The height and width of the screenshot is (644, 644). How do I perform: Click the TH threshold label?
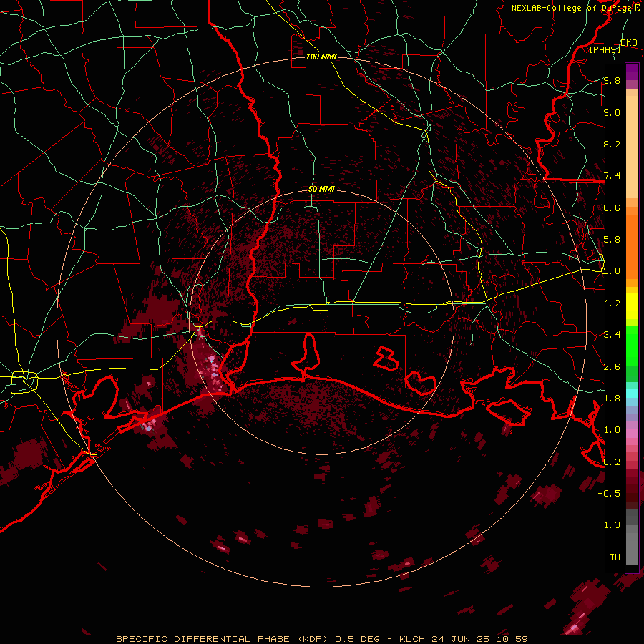(x=615, y=557)
